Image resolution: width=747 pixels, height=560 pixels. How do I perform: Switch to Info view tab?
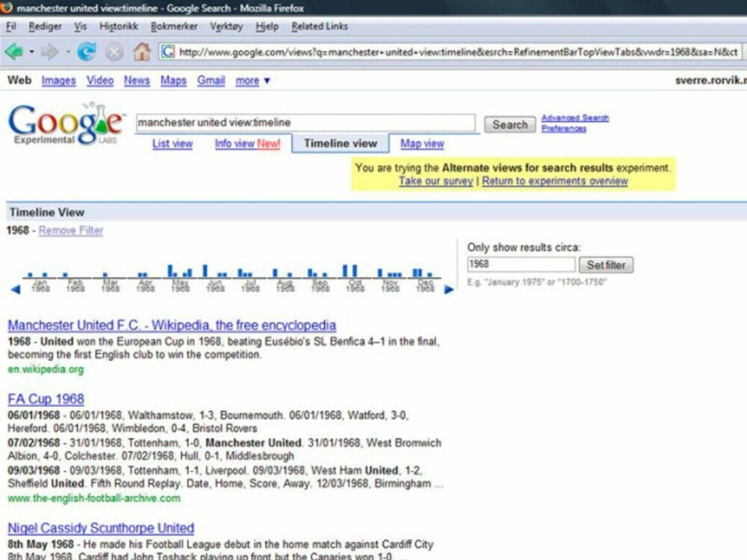pyautogui.click(x=247, y=143)
